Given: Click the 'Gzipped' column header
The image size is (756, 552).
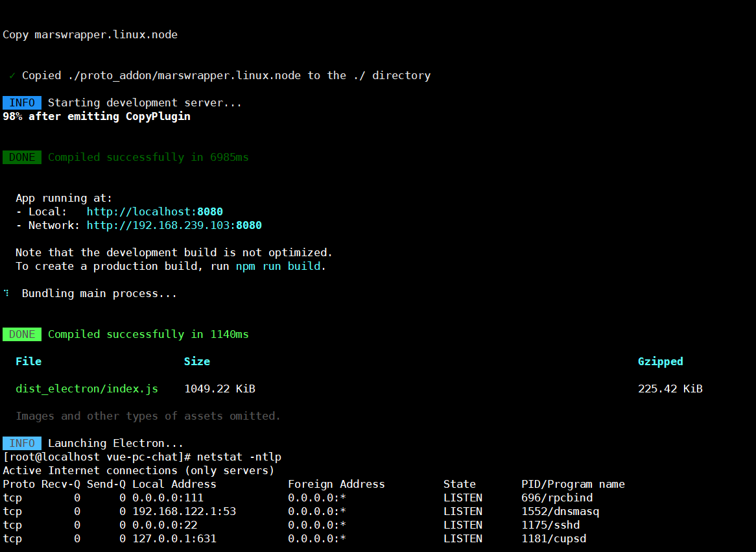Looking at the screenshot, I should (x=660, y=361).
